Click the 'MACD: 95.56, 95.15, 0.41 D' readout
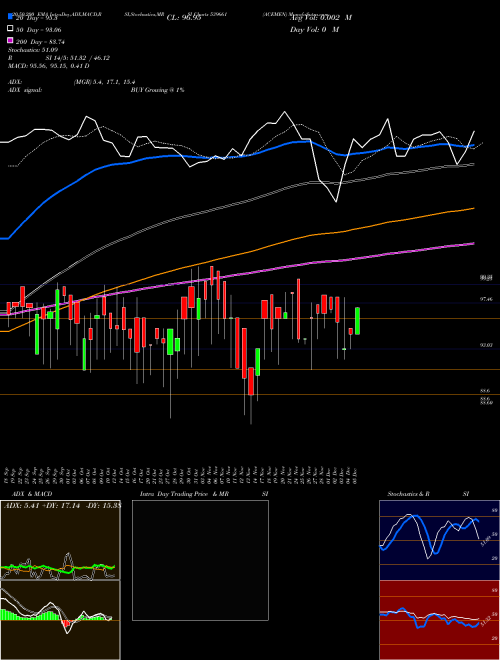Screen dimensions: 500x660 click(48, 66)
